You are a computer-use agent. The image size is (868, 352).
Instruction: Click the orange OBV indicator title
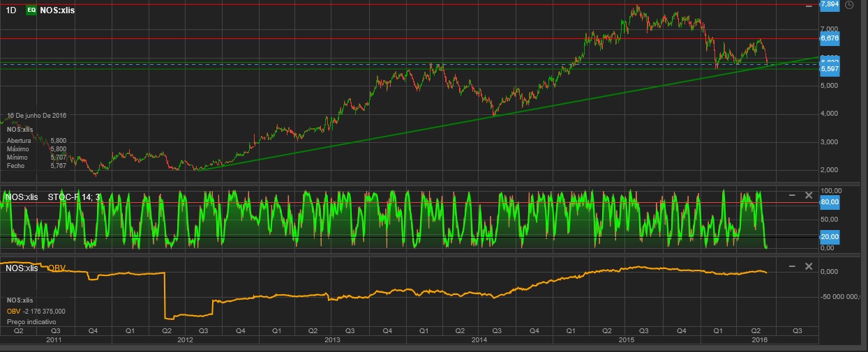click(x=57, y=268)
